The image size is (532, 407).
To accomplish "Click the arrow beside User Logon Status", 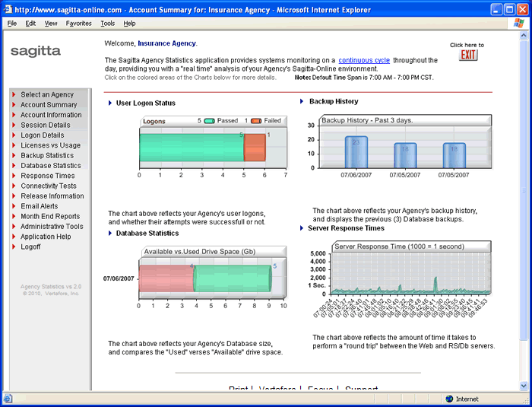I will (x=110, y=103).
